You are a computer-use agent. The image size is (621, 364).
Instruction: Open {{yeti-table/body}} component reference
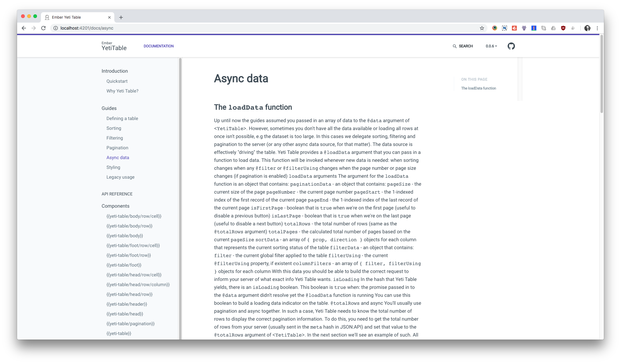[x=125, y=236]
